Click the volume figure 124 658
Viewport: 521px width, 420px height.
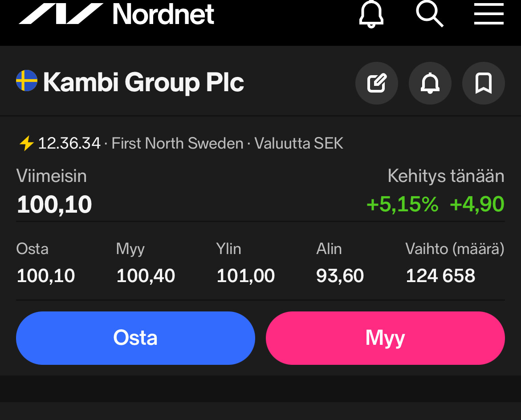(440, 276)
